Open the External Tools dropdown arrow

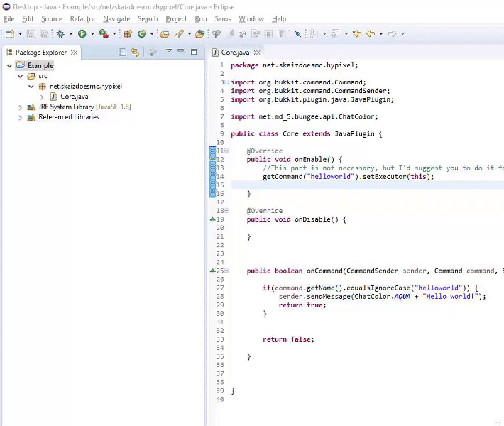(114, 34)
